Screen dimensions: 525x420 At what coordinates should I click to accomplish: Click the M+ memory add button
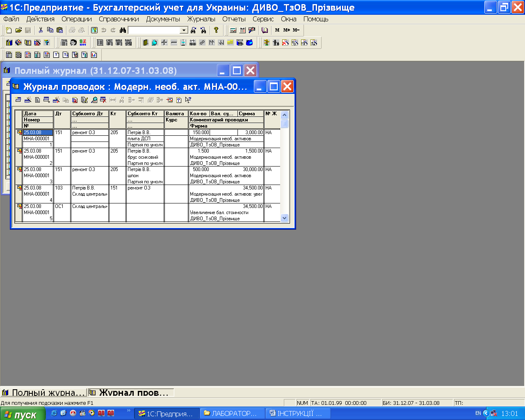[287, 30]
